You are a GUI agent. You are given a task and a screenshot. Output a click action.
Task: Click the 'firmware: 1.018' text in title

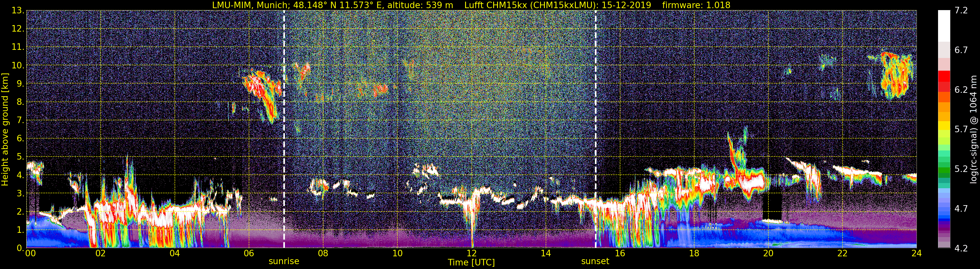tap(696, 5)
